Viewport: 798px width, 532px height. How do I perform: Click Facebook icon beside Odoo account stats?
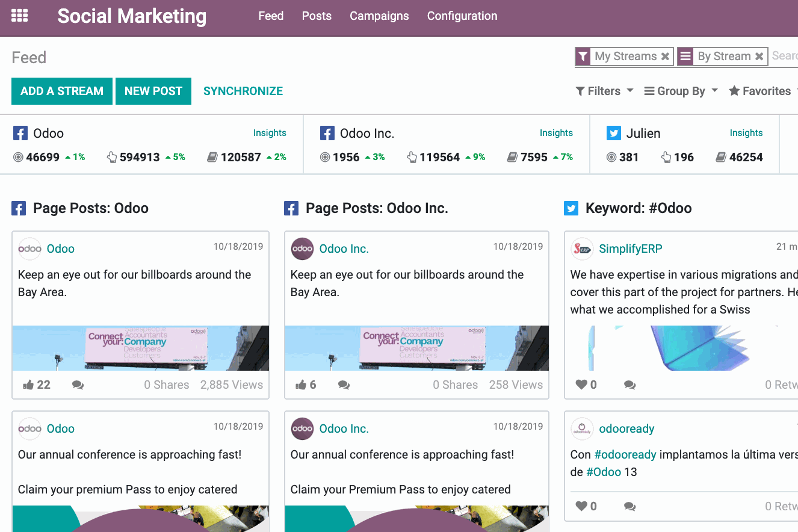click(x=20, y=134)
